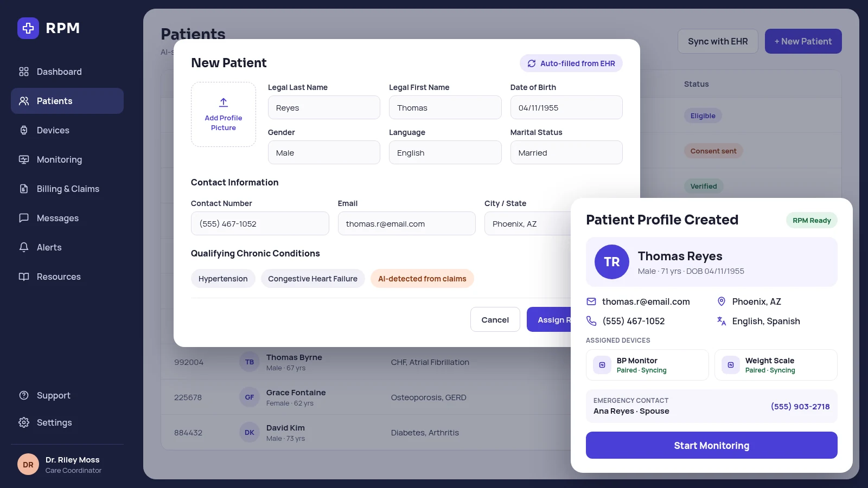
Task: Open the Gender field
Action: point(324,152)
